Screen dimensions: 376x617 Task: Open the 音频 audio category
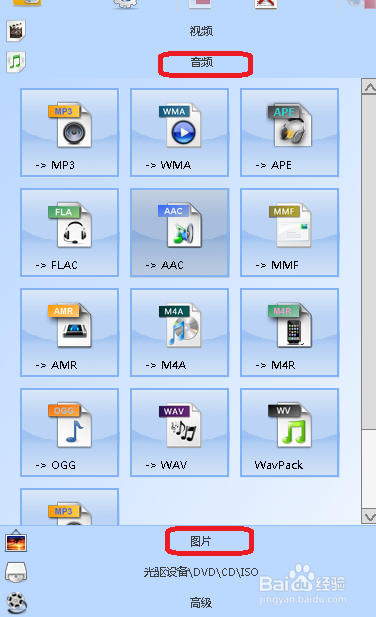point(201,62)
